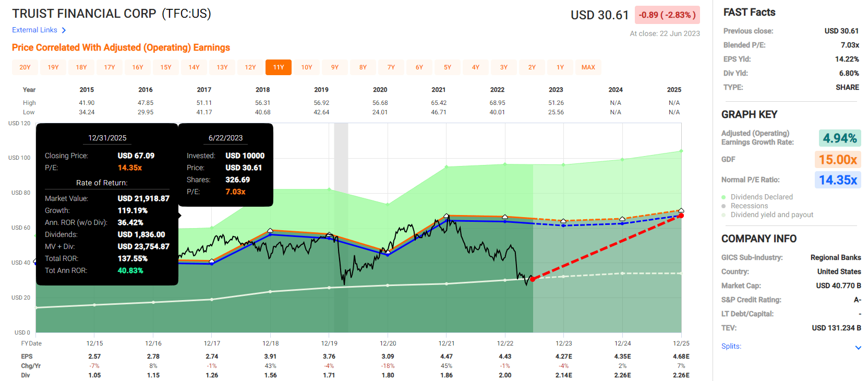The image size is (868, 381).
Task: Click the 6/22/2023 tooltip date header
Action: [x=225, y=138]
